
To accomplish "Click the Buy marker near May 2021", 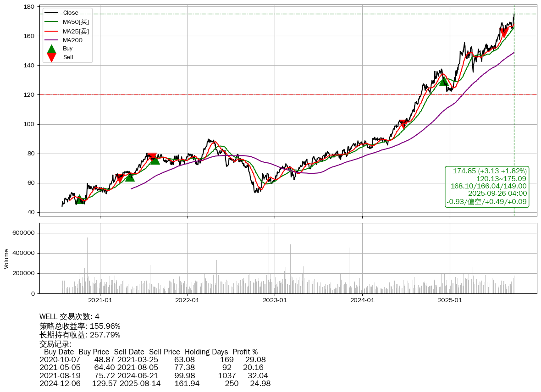I will coord(130,177).
